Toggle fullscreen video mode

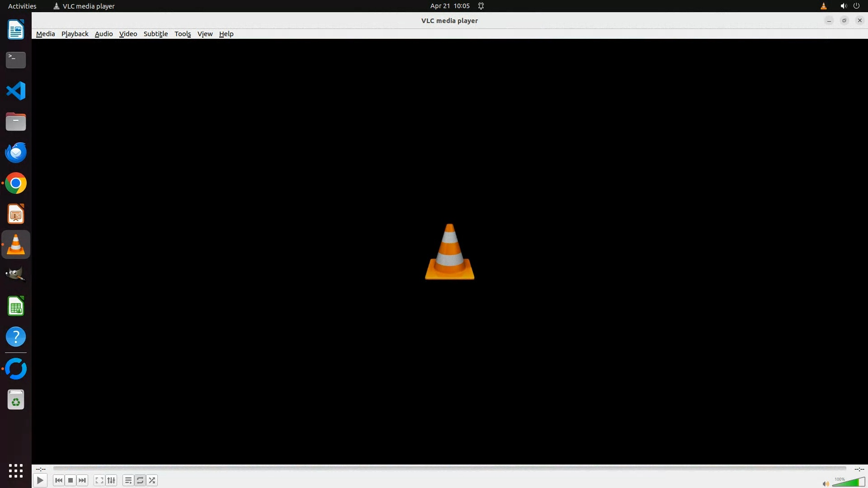pos(99,480)
